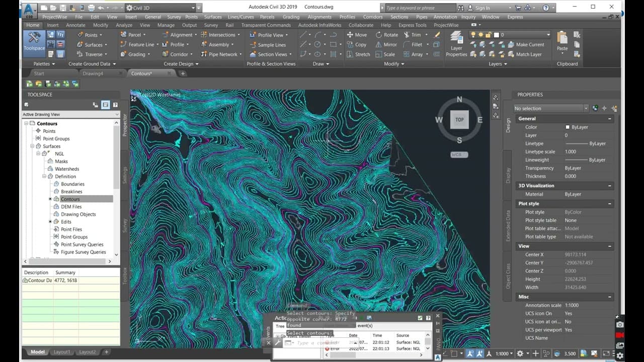This screenshot has height=362, width=644.
Task: Switch to the Annotate ribbon tab
Action: tap(75, 25)
